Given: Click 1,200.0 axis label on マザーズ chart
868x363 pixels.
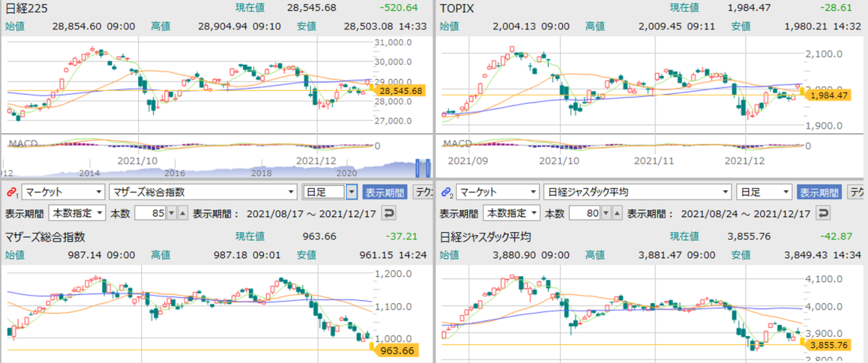Looking at the screenshot, I should coord(393,273).
